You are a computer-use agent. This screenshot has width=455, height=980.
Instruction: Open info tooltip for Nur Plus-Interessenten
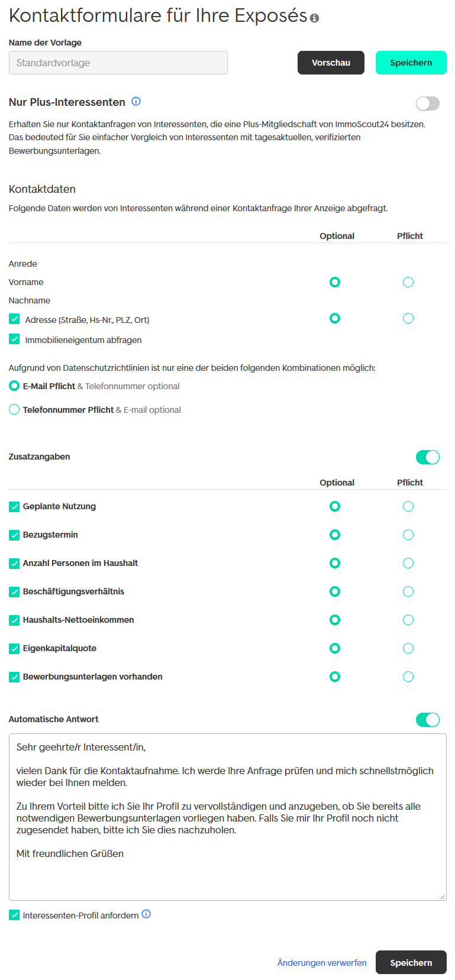tap(136, 101)
